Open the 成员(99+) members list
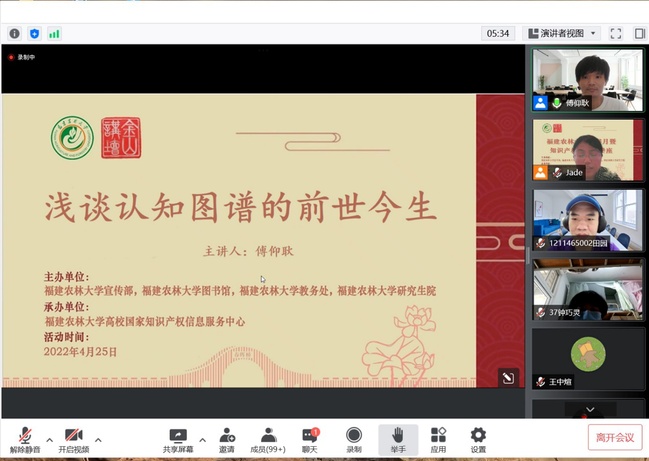The height and width of the screenshot is (461, 649). pyautogui.click(x=268, y=439)
